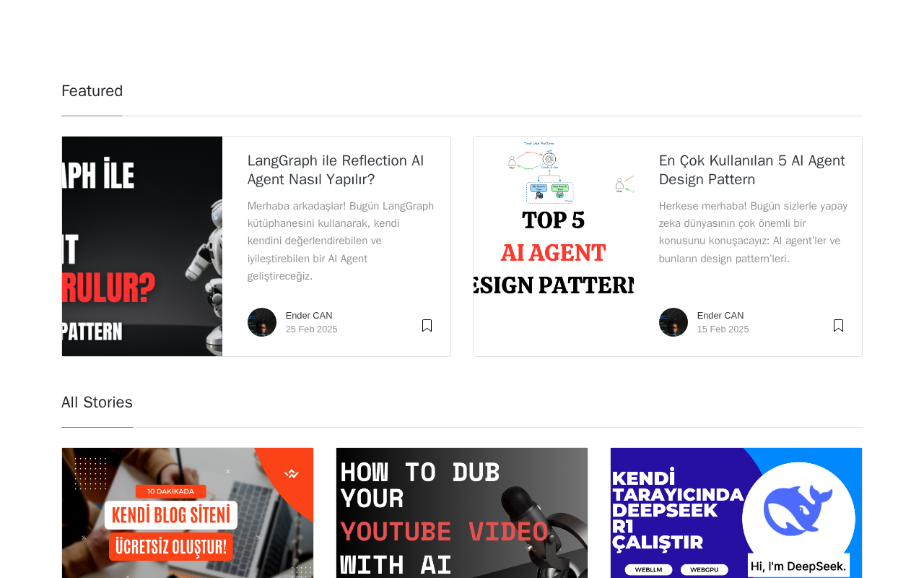
Task: Click the Ender CAN author name dated 15 Feb 2025
Action: 720,316
